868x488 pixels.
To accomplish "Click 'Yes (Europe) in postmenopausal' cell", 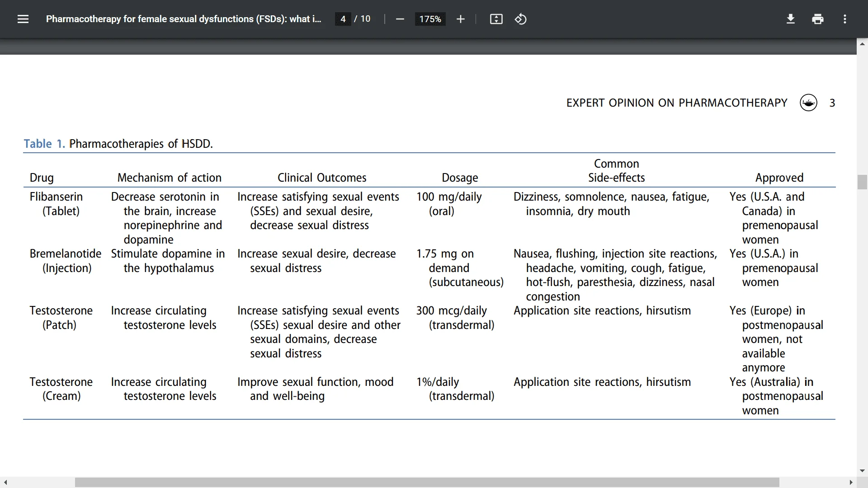I will 776,339.
